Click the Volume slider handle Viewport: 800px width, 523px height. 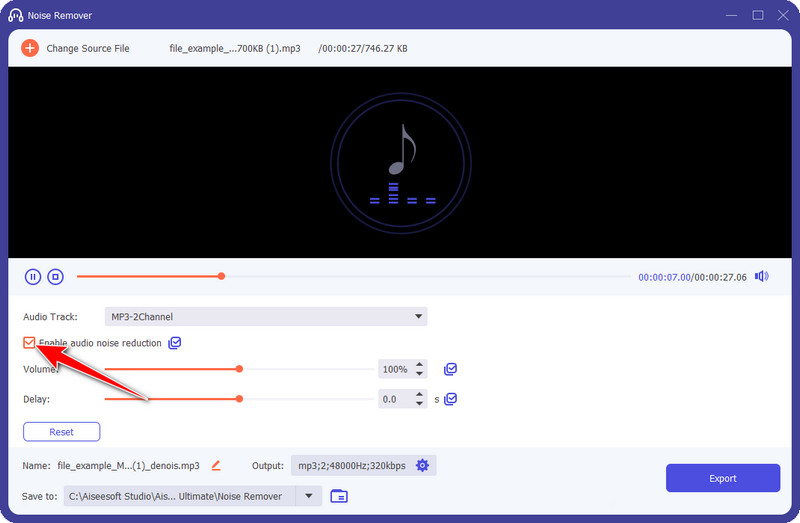(239, 369)
